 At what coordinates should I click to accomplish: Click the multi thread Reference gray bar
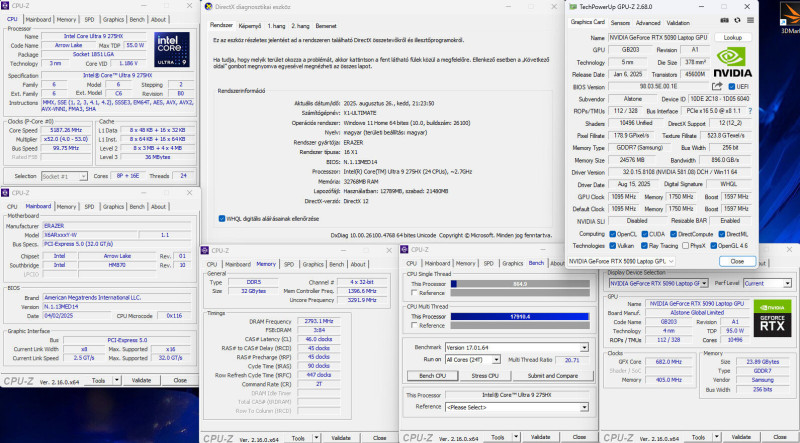(519, 326)
